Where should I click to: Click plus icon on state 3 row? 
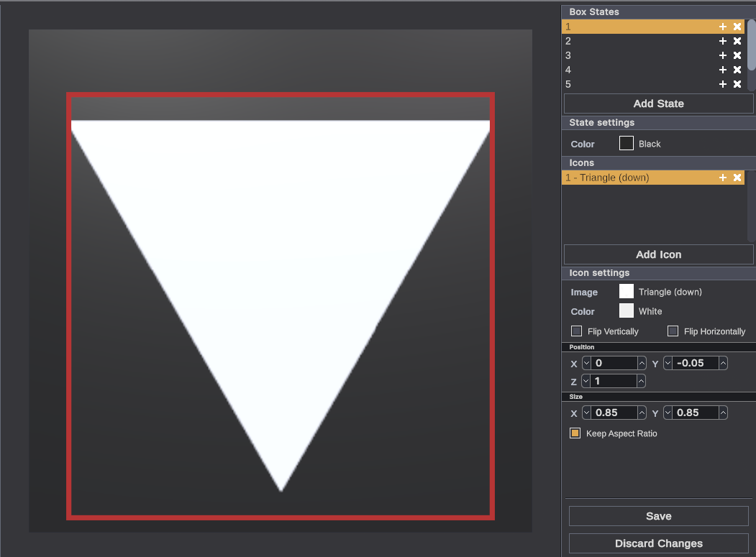point(723,55)
